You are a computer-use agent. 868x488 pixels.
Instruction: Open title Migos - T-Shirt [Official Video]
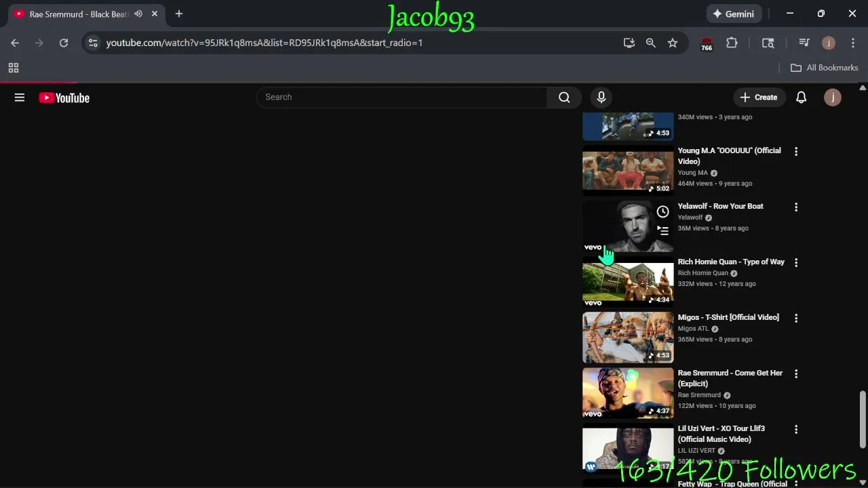click(728, 317)
